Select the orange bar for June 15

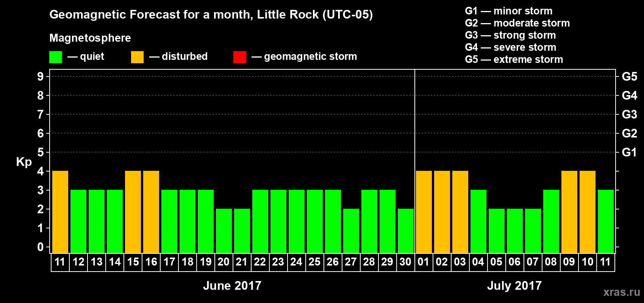(133, 212)
